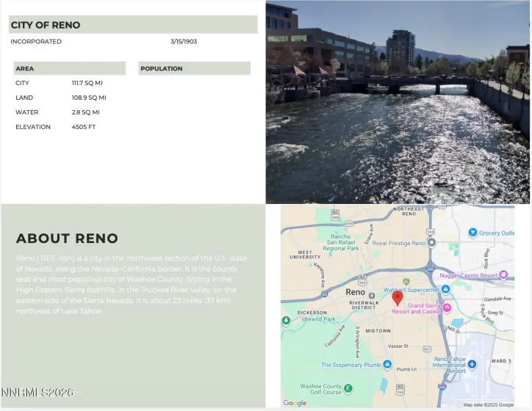The width and height of the screenshot is (532, 411).
Task: Click the AREA section header
Action: coord(70,68)
